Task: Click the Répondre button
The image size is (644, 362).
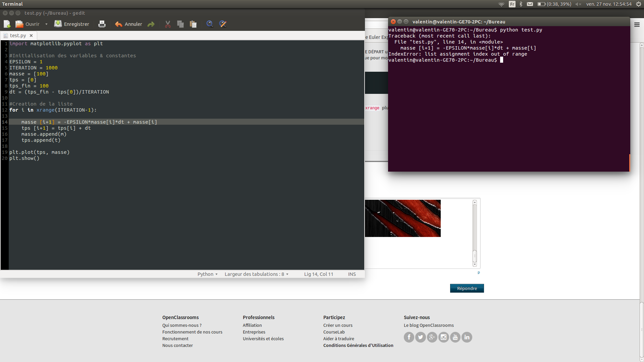Action: click(x=467, y=288)
